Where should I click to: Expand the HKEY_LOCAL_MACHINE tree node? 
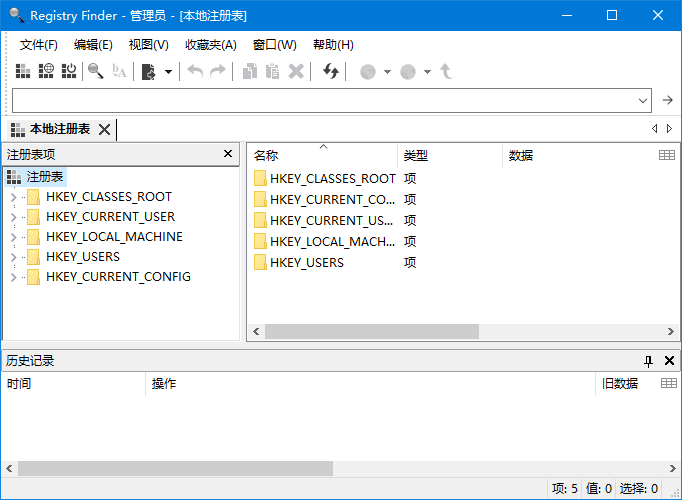13,237
